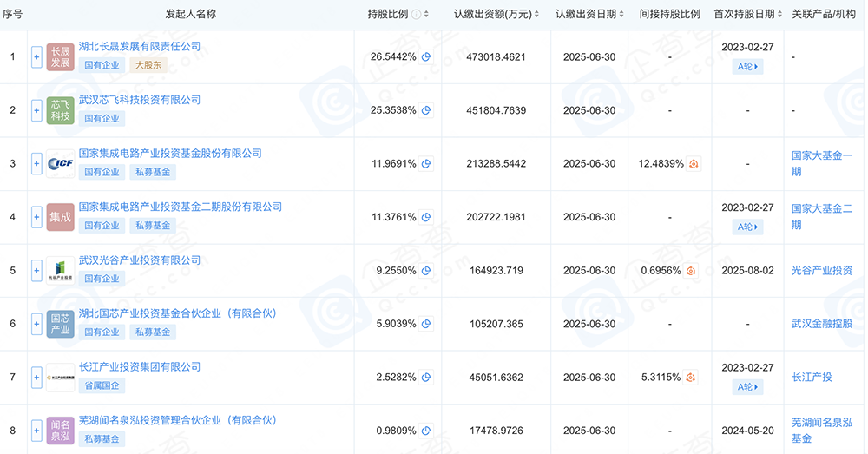Click the 长江产业投资集团 logo image
868x454 pixels.
click(x=61, y=378)
